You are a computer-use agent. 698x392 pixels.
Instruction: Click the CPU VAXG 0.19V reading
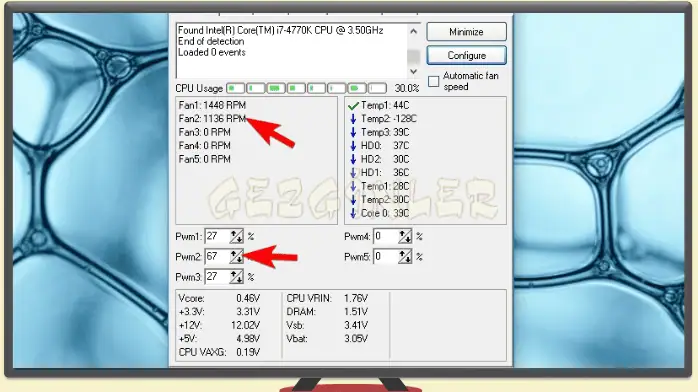(x=219, y=352)
